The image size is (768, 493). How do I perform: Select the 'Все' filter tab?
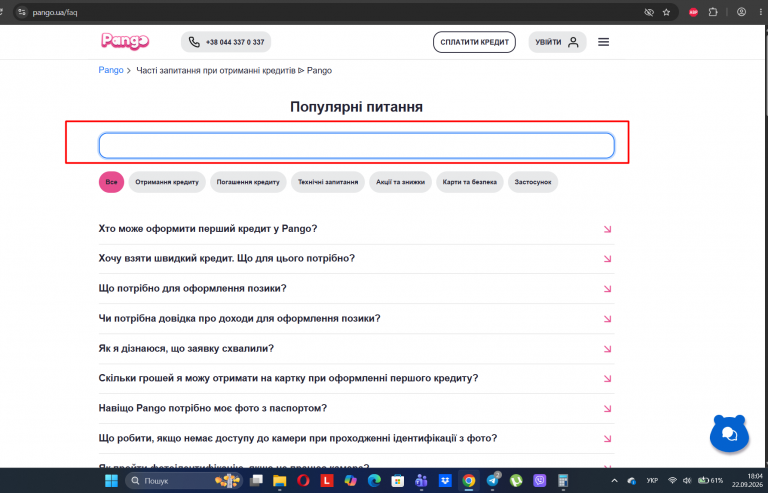point(111,182)
